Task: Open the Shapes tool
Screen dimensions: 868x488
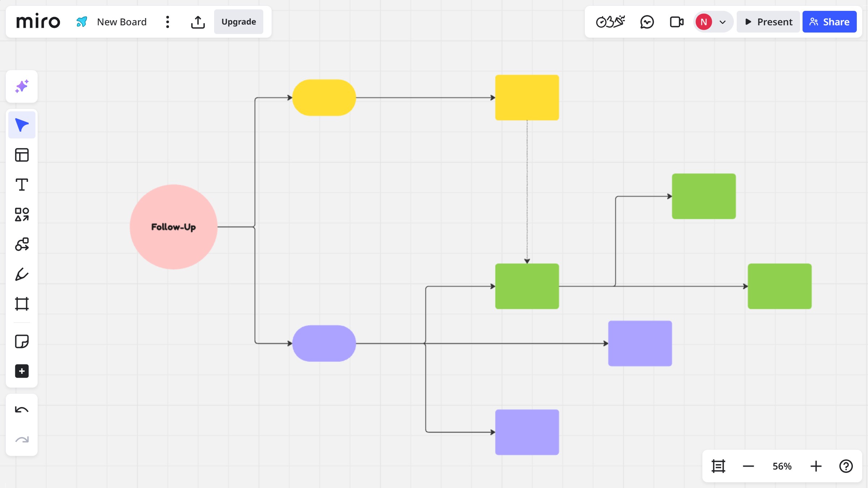Action: [22, 214]
